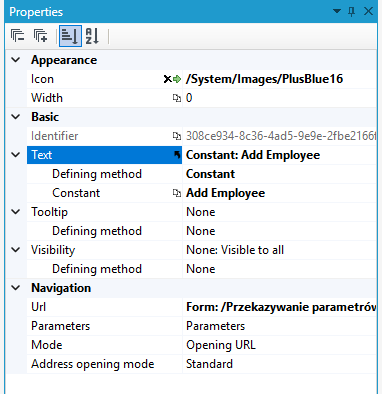This screenshot has height=394, width=382.
Task: Click the arrow marker in Text row
Action: click(177, 155)
